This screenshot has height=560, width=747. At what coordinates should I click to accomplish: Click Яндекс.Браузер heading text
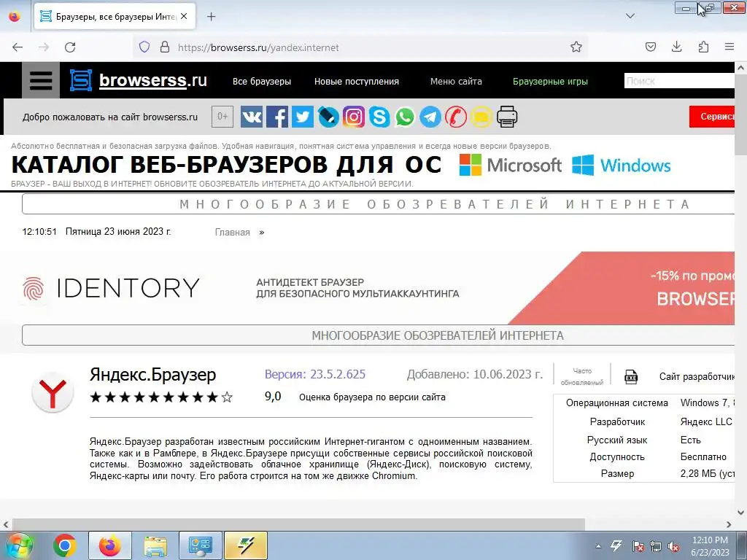coord(153,375)
